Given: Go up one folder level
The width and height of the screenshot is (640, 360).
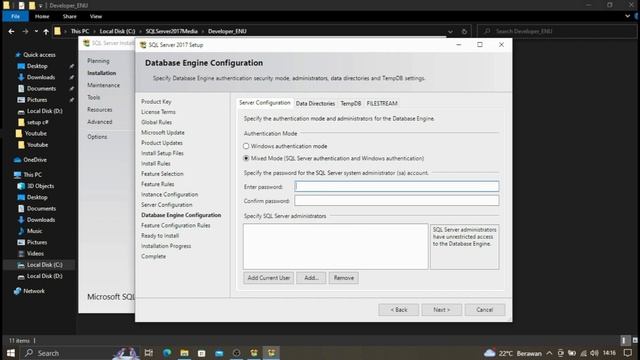Looking at the screenshot, I should [46, 31].
